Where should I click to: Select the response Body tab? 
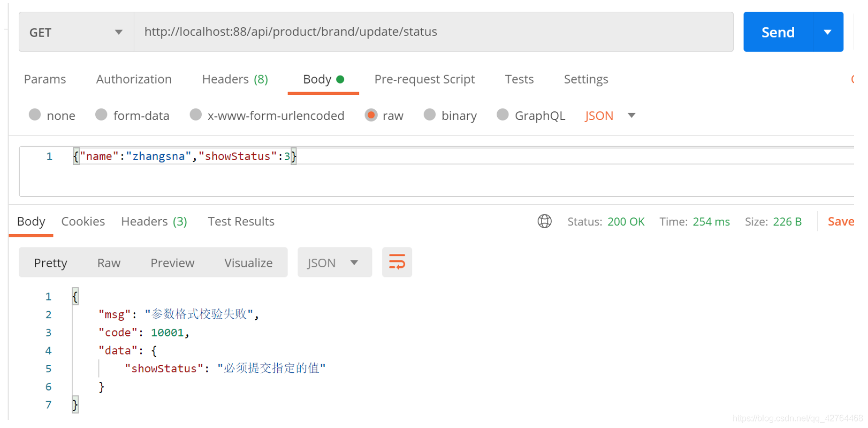tap(31, 222)
